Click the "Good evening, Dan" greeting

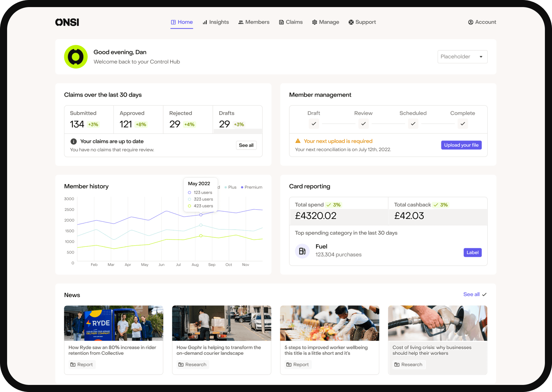click(x=120, y=52)
